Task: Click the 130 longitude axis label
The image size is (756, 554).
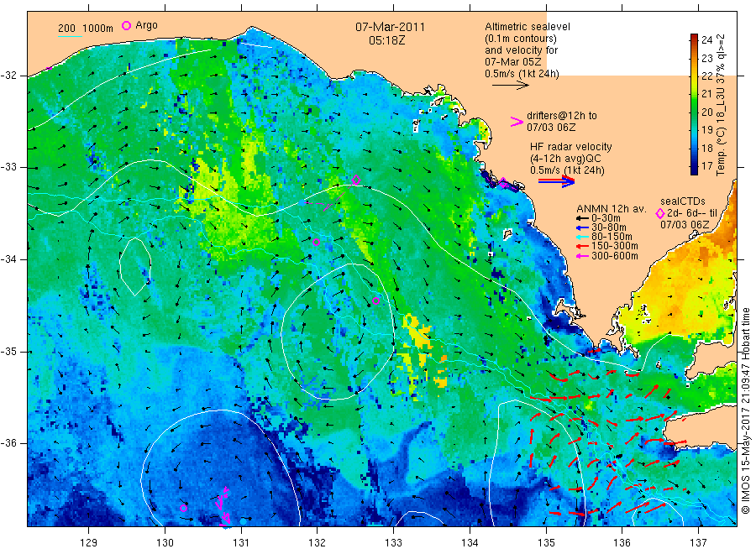Action: point(165,543)
